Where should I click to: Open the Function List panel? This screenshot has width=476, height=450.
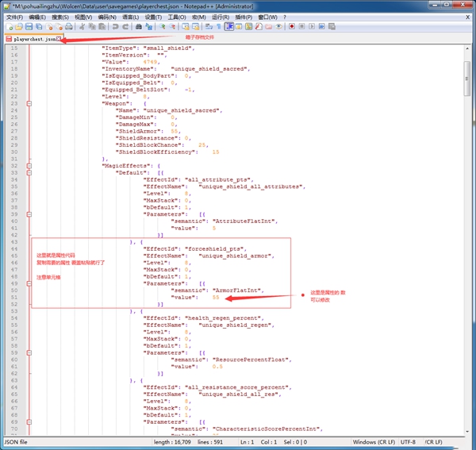[x=259, y=27]
